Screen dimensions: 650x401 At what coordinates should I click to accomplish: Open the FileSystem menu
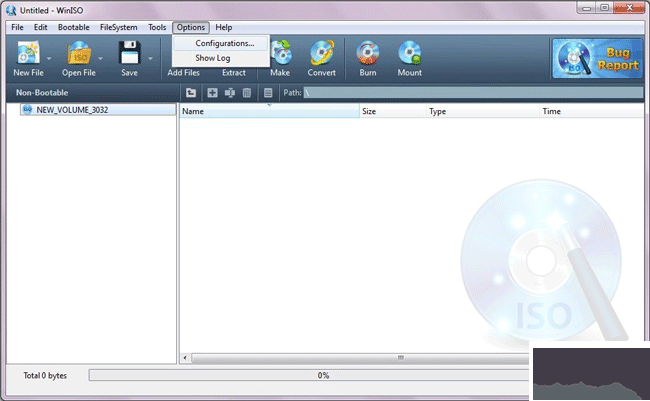[x=118, y=27]
